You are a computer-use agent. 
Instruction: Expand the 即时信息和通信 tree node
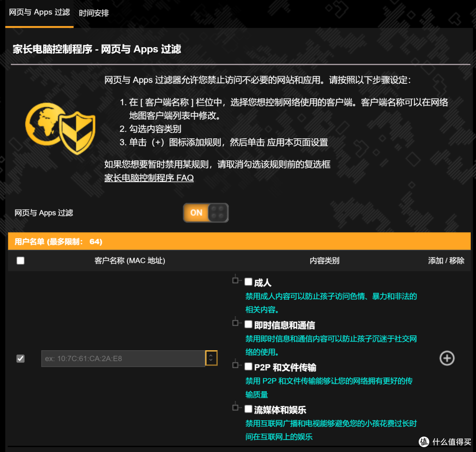click(235, 323)
